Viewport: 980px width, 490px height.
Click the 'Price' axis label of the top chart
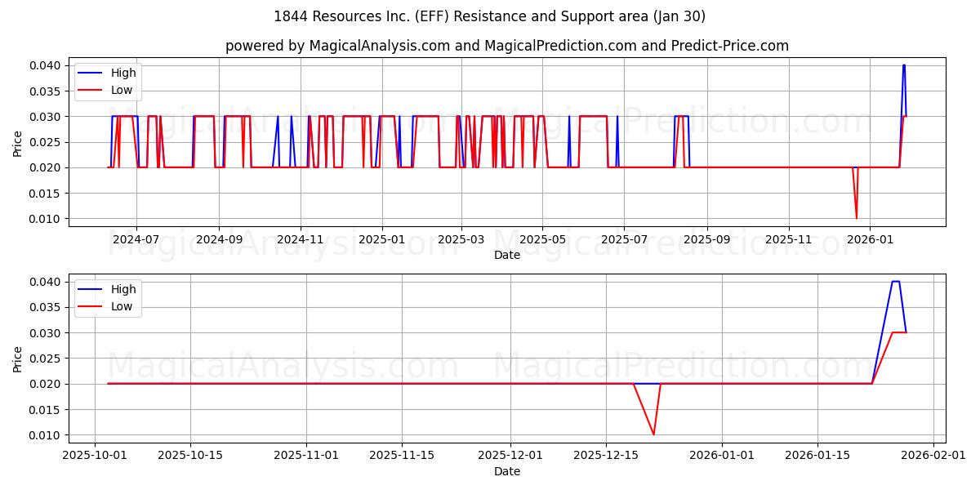point(18,142)
